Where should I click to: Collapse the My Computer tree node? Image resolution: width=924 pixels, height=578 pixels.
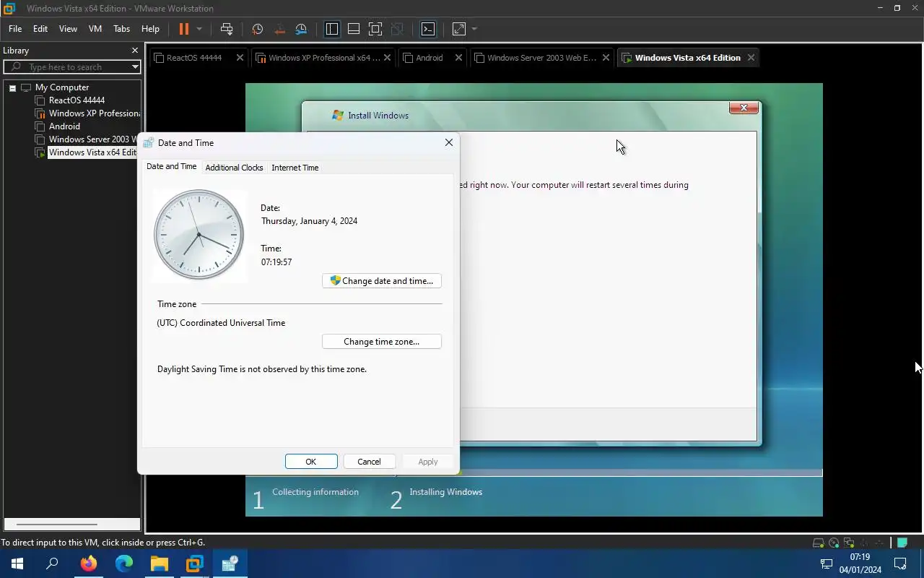point(12,87)
